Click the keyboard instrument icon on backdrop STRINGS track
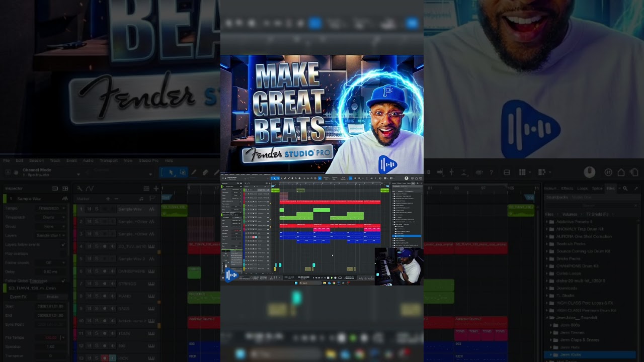Image resolution: width=644 pixels, height=362 pixels. (x=151, y=284)
